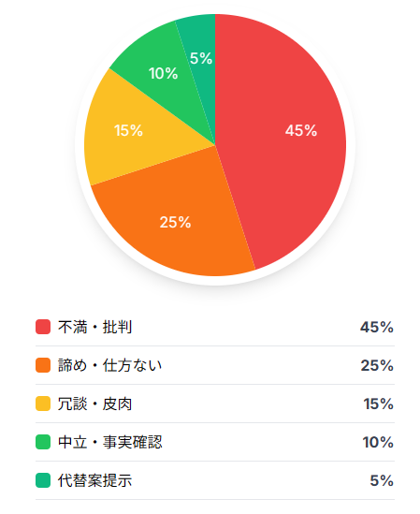Click the 10% value in legend
The image size is (420, 514).
(378, 442)
